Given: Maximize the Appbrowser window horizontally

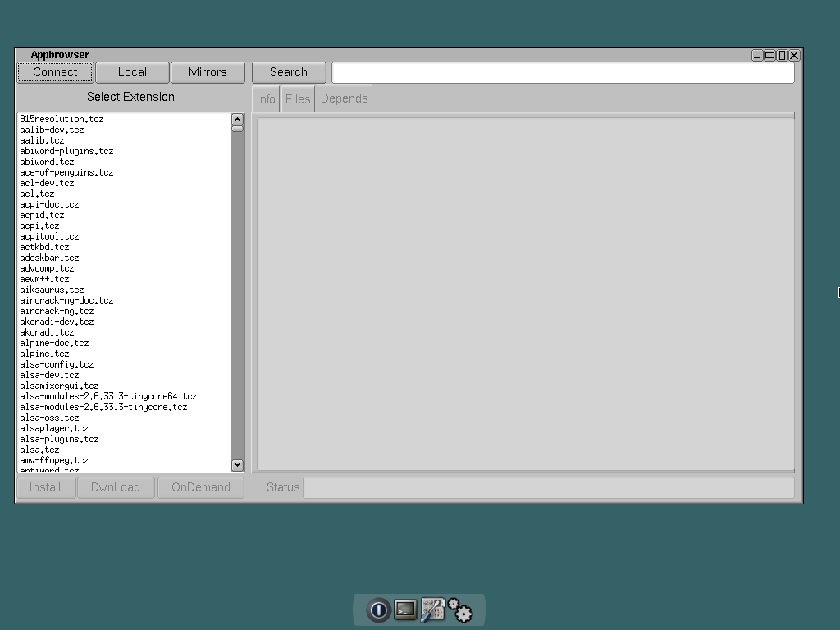Looking at the screenshot, I should [x=769, y=55].
